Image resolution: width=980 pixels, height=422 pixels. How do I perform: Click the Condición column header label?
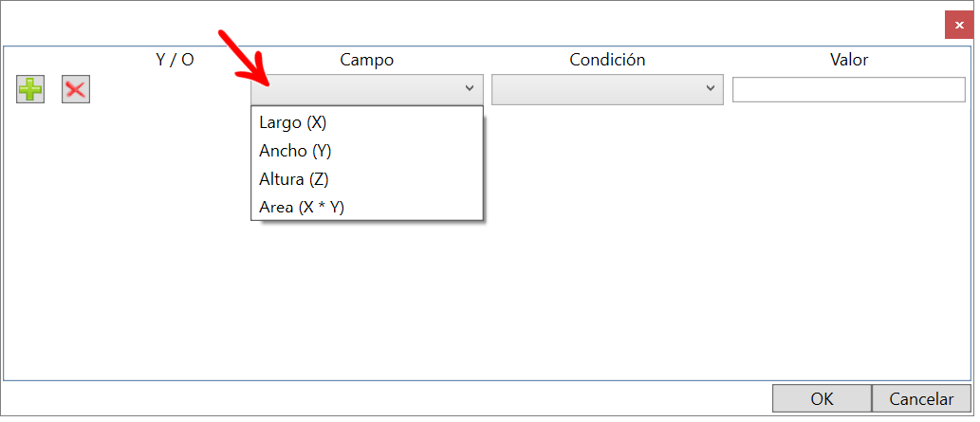(607, 60)
